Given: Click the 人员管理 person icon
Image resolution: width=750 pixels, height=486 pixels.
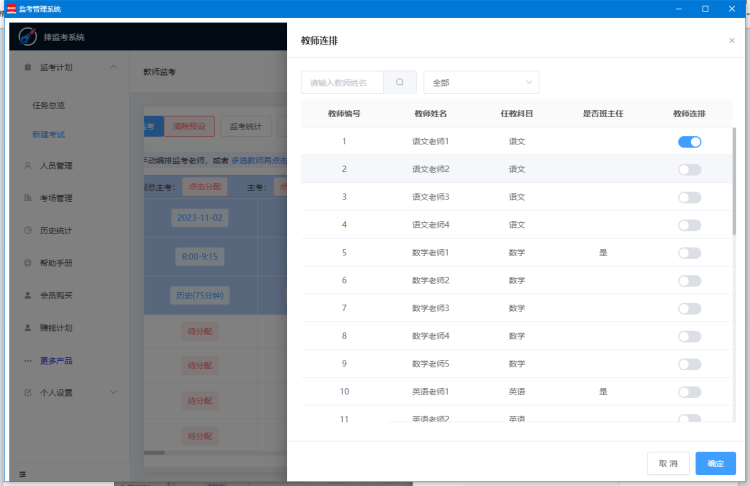Looking at the screenshot, I should click(28, 166).
